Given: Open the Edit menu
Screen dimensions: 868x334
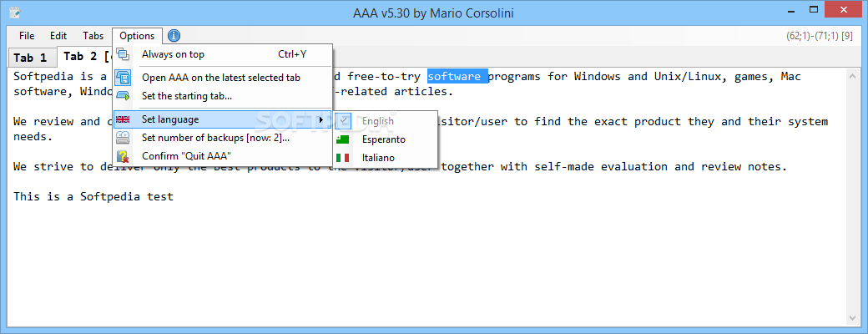Looking at the screenshot, I should (58, 36).
